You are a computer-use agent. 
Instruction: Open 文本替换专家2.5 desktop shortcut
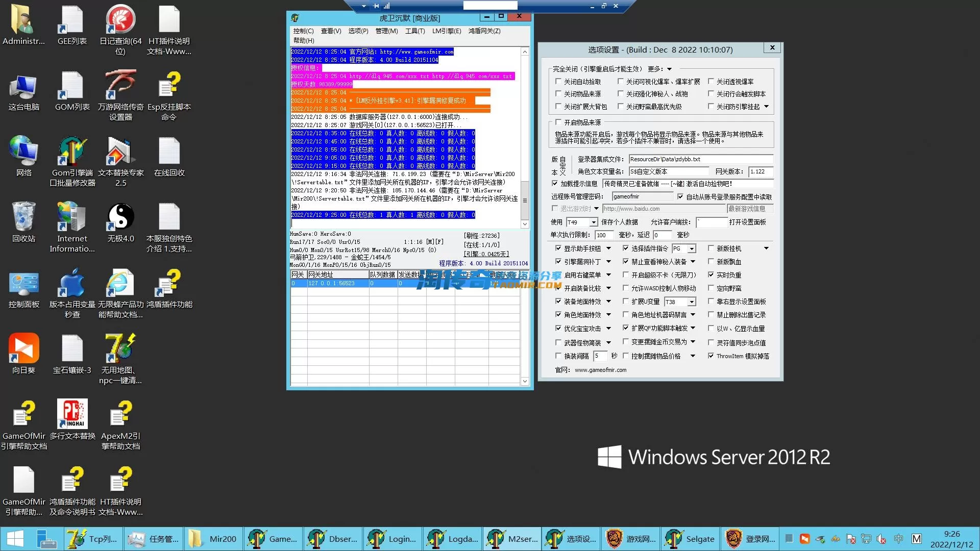(120, 152)
